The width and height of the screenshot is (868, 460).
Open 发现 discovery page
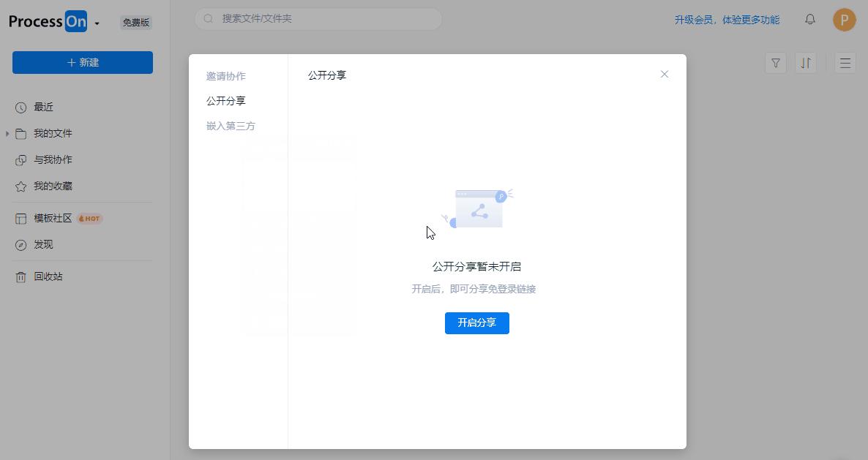[42, 244]
